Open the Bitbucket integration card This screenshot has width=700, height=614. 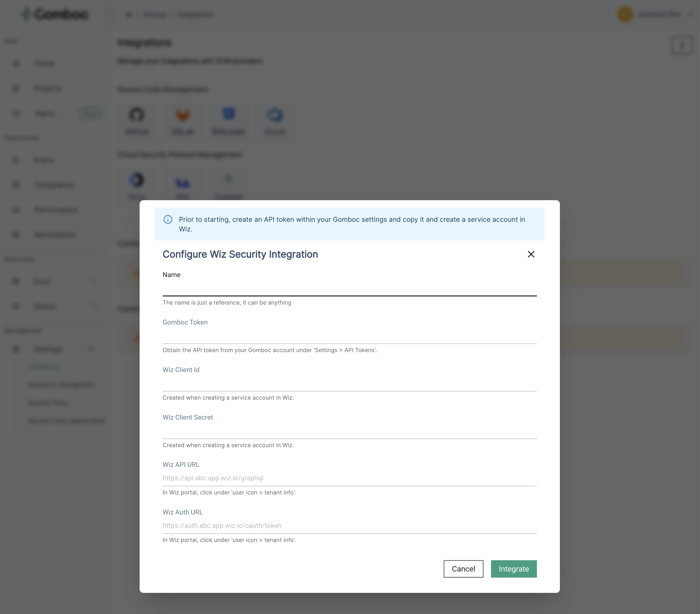pos(229,122)
